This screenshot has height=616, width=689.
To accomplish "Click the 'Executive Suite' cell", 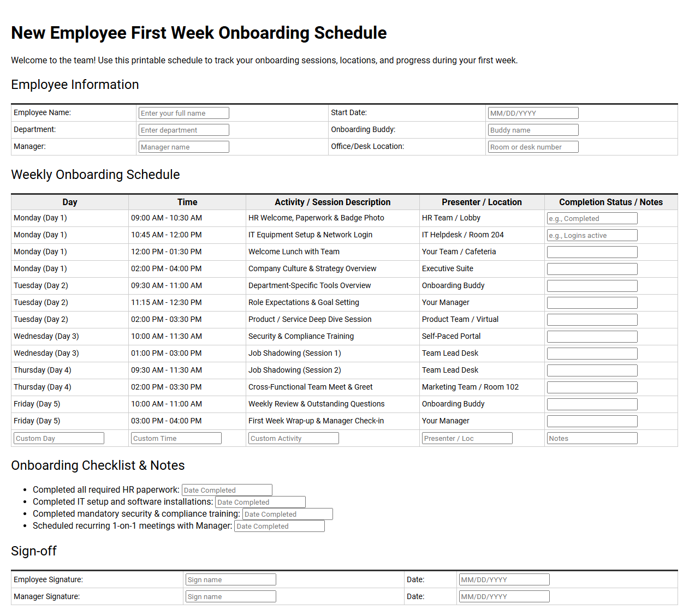I will click(x=482, y=268).
